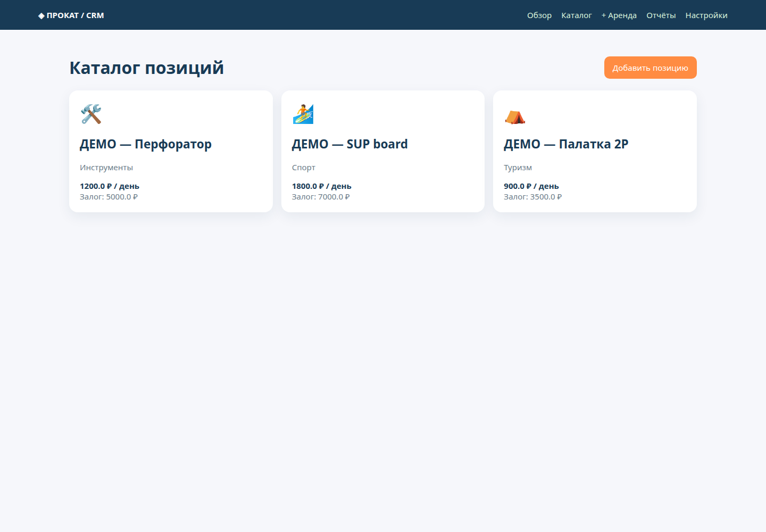Switch to the Отчёты section
Viewport: 766px width, 532px height.
[x=661, y=15]
